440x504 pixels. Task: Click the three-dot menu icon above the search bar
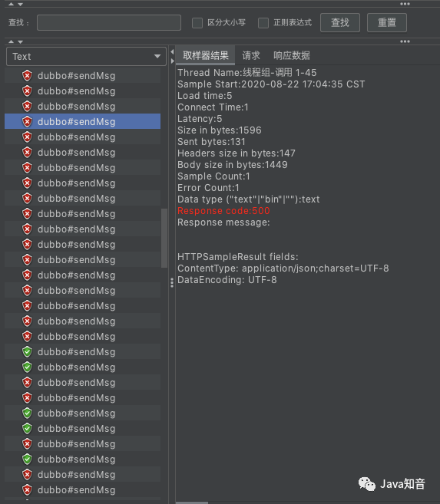[405, 4]
